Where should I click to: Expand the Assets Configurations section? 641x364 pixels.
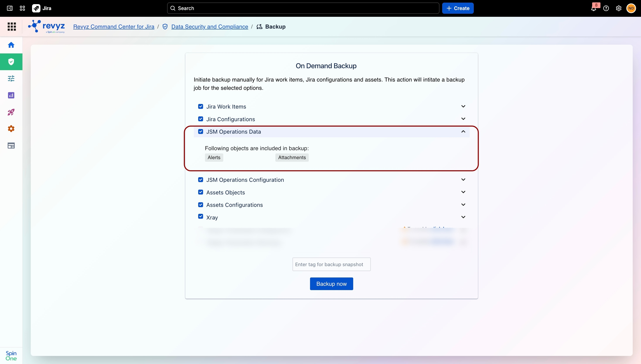(463, 205)
